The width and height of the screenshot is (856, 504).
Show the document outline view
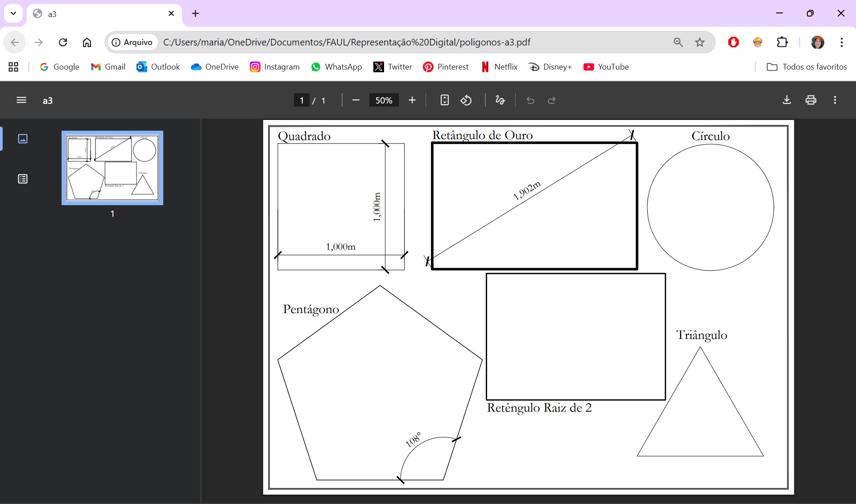(x=23, y=179)
